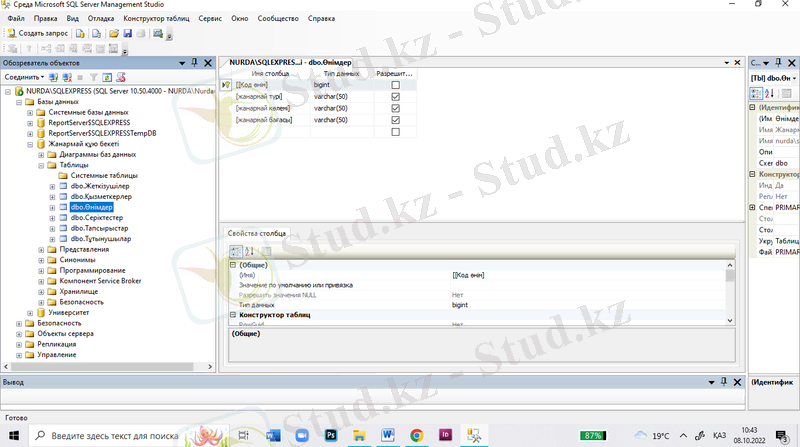
Task: Open File Explorer from the taskbar
Action: click(x=359, y=435)
